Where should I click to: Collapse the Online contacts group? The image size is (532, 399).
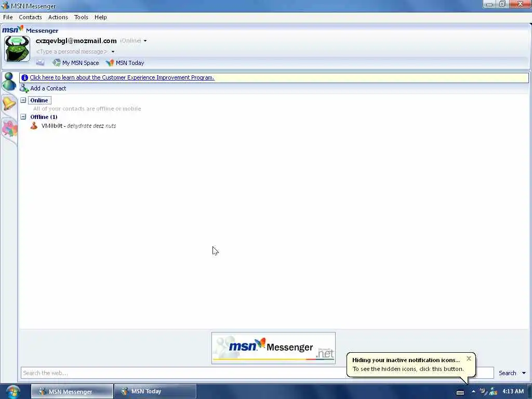pyautogui.click(x=23, y=100)
